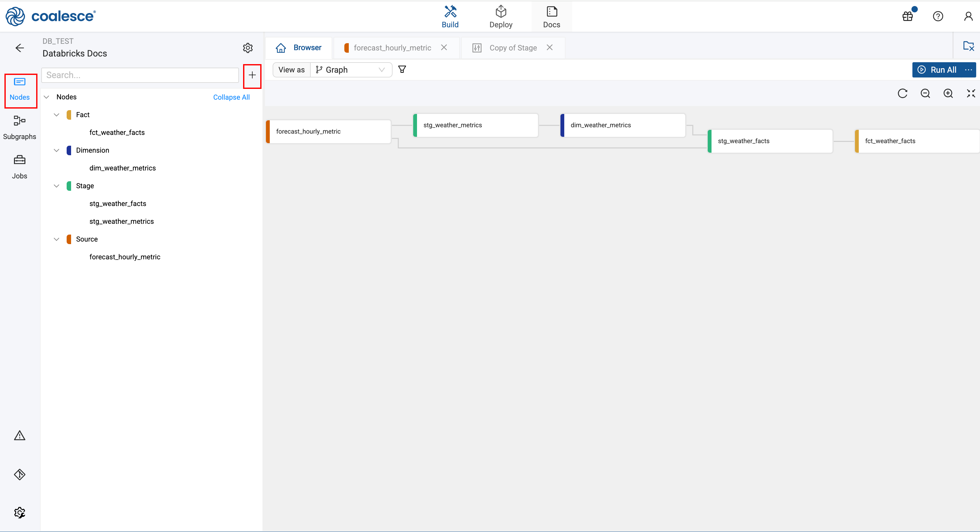Select dim_weather_metrics in the tree
Viewport: 980px width, 532px height.
tap(122, 168)
